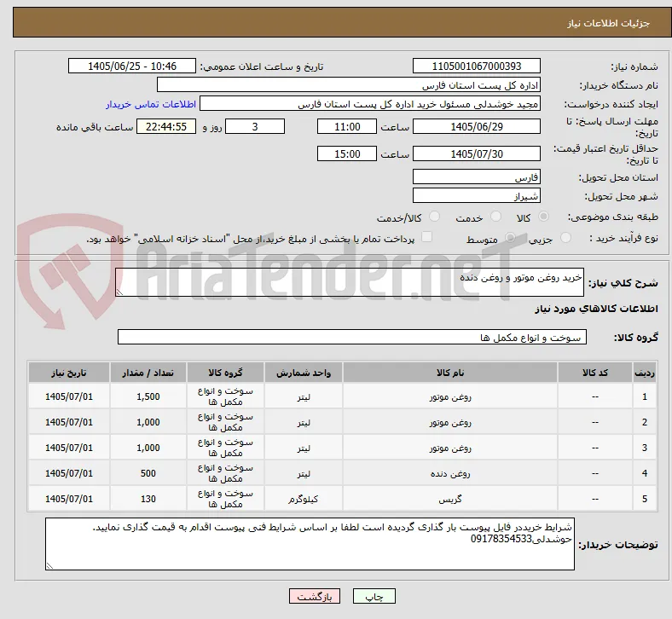This screenshot has width=672, height=619.
Task: Click the delivery province field فارس
Action: (477, 176)
